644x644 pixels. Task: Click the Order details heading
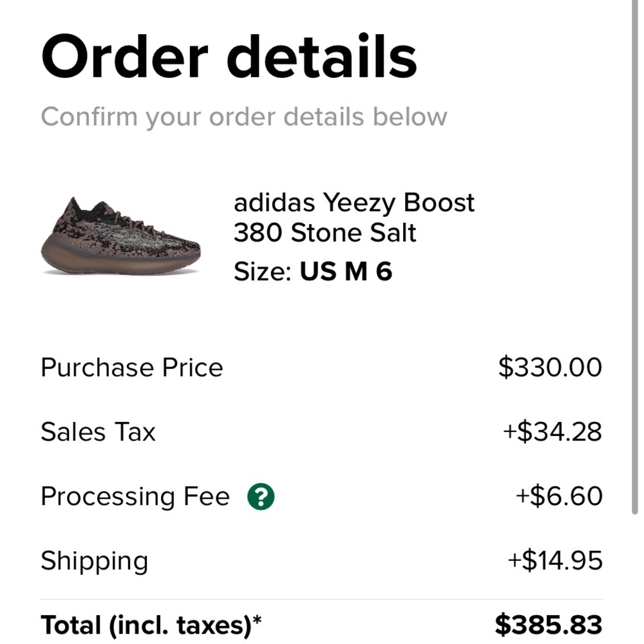229,57
